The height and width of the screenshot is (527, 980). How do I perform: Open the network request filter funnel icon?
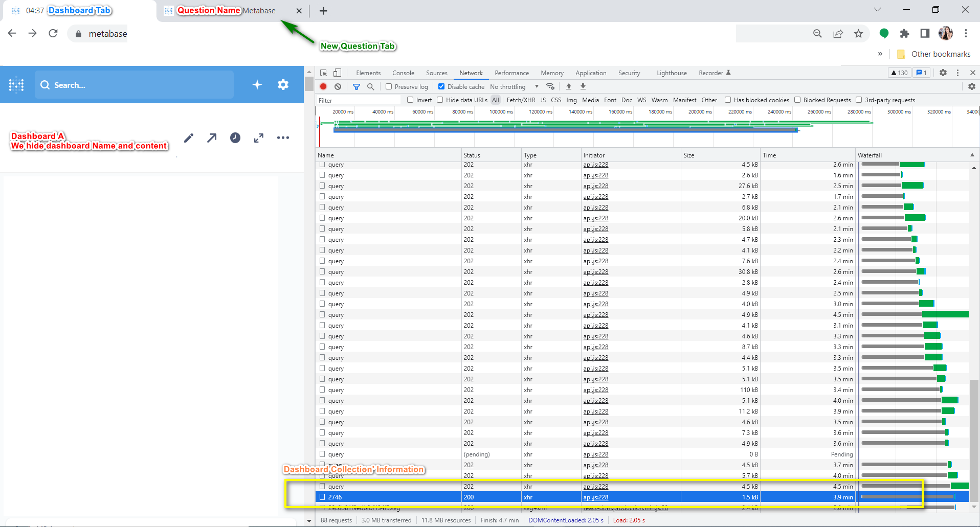(357, 86)
